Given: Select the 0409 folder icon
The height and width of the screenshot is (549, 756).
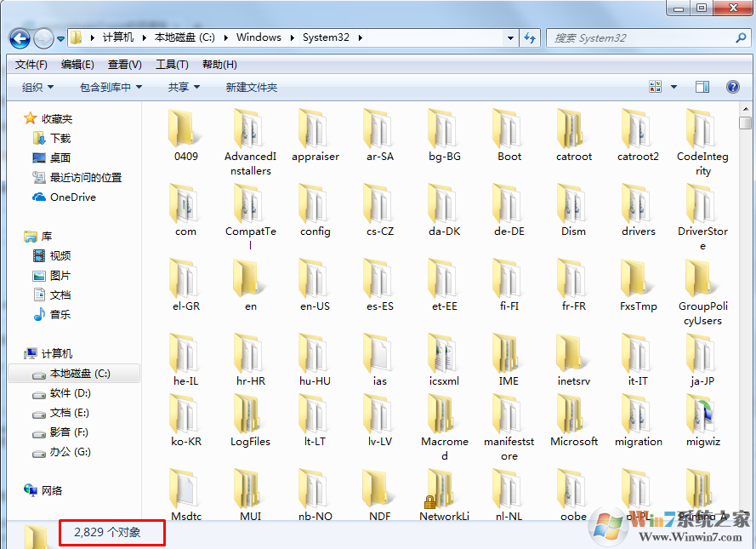Looking at the screenshot, I should [x=185, y=129].
